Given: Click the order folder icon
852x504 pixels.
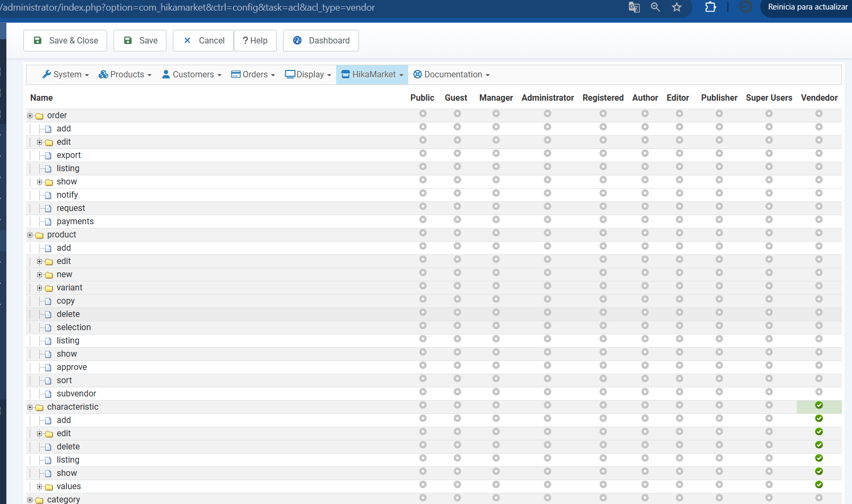Looking at the screenshot, I should [39, 116].
